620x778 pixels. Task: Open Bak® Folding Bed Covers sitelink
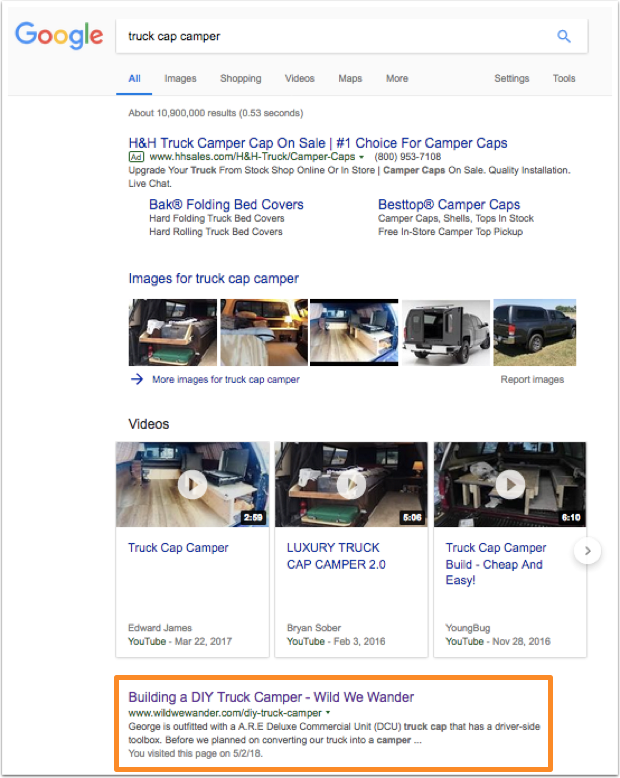click(226, 204)
